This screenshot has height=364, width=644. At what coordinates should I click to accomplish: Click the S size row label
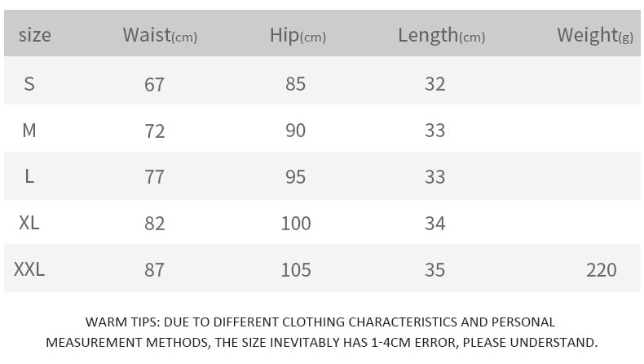click(x=29, y=83)
